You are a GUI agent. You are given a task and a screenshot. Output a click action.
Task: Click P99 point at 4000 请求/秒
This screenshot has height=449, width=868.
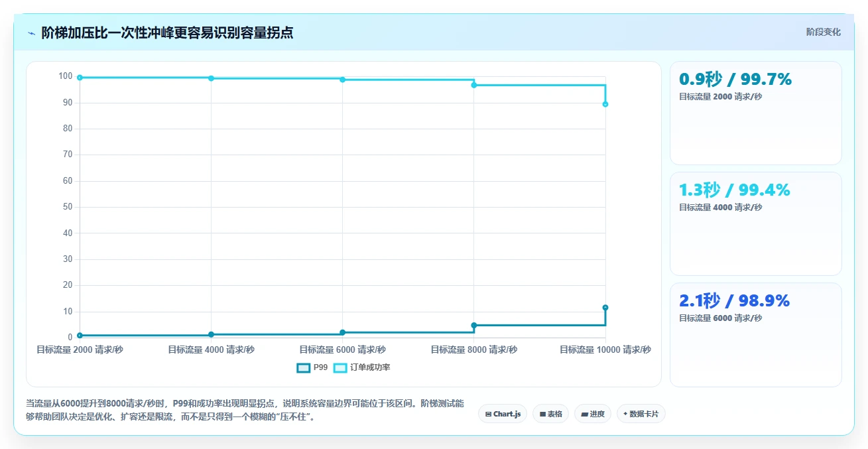point(211,334)
